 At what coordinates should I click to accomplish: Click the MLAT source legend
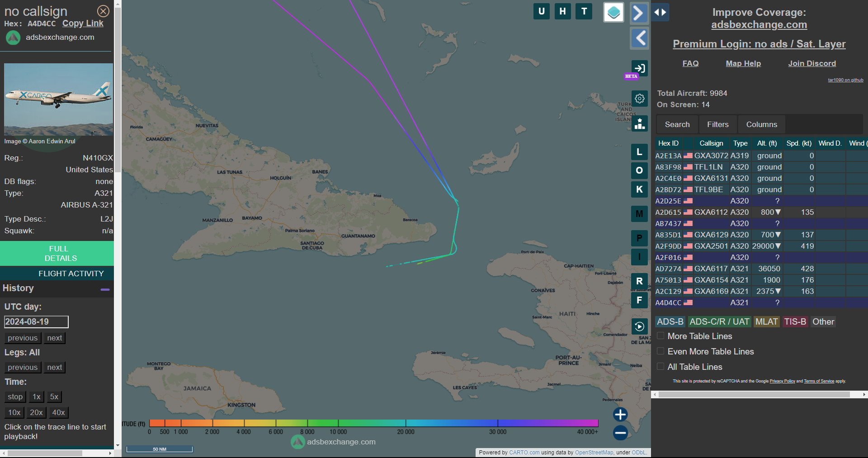tap(766, 321)
